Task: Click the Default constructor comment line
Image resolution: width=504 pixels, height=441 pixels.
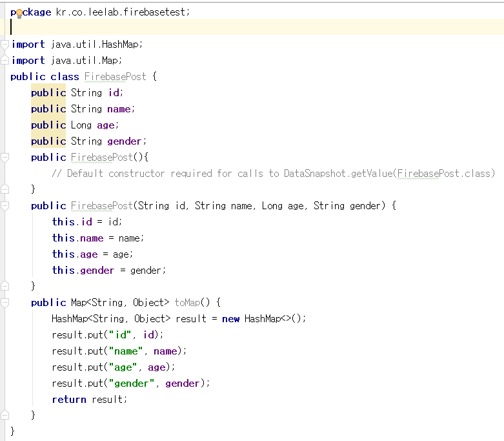Action: click(271, 174)
